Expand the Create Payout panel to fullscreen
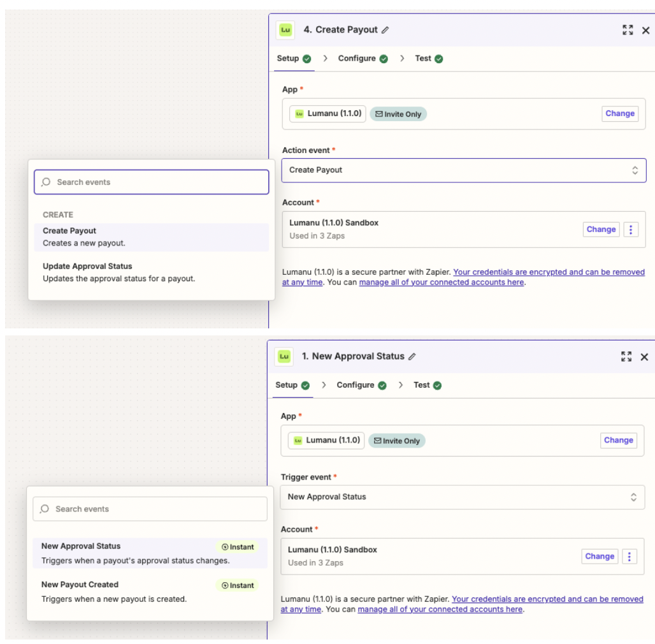The height and width of the screenshot is (644, 655). (x=628, y=30)
